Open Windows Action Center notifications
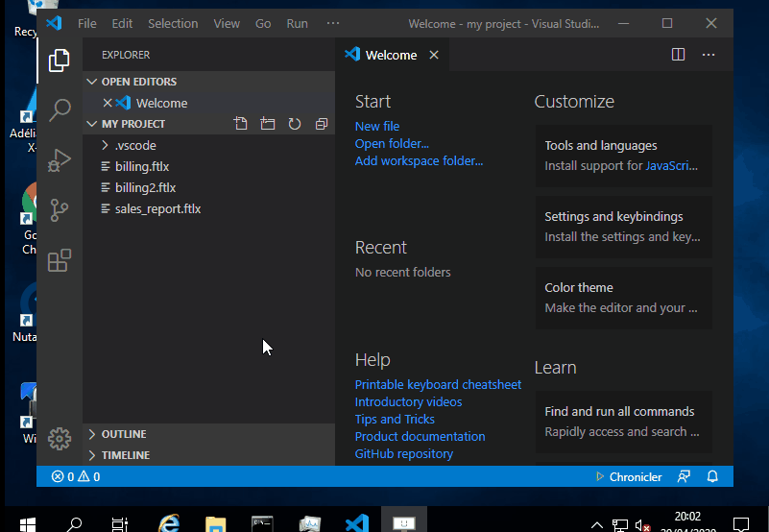Screen dimensions: 769x532 click(x=740, y=524)
